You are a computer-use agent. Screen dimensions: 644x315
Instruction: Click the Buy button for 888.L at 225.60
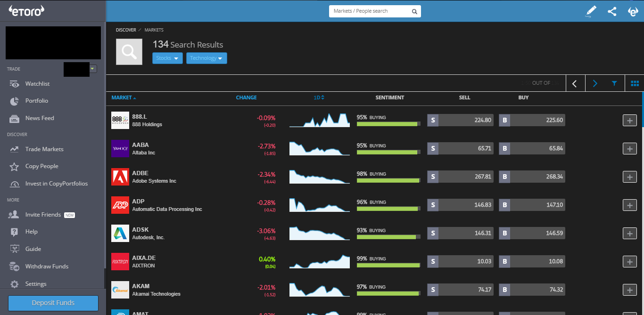point(532,120)
